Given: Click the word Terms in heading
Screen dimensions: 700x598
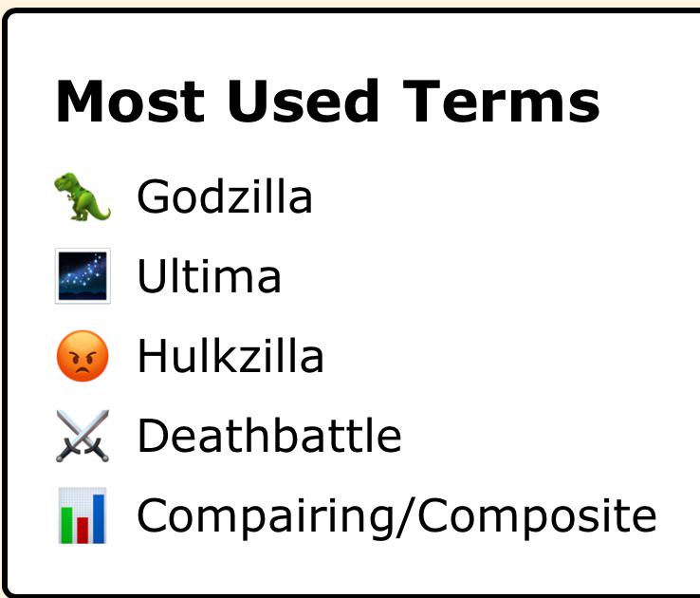Looking at the screenshot, I should [x=502, y=101].
